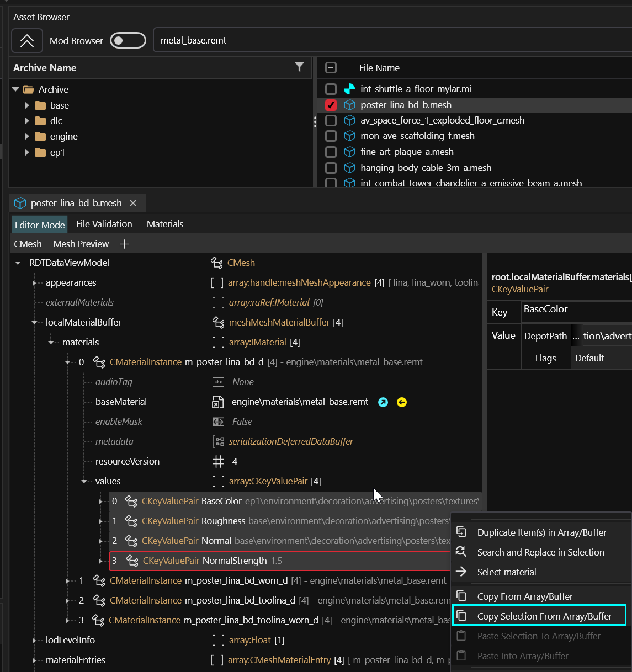Uncheck the poster_lina_bd_b.mesh checkbox
This screenshot has height=672, width=632.
click(x=331, y=105)
